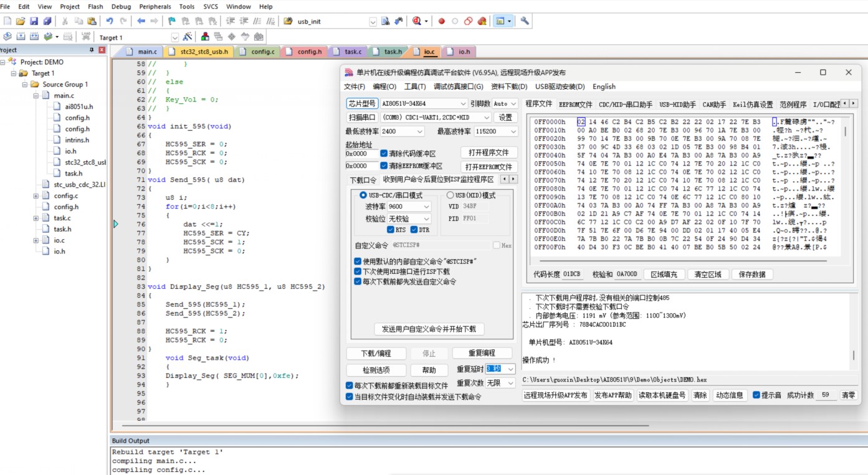Open 最高波特率 115200 dropdown

click(x=513, y=131)
